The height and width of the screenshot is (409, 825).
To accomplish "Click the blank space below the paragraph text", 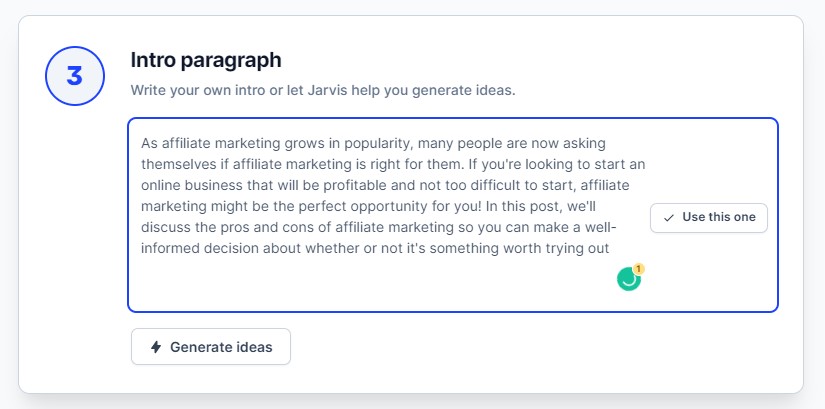I will tap(368, 284).
